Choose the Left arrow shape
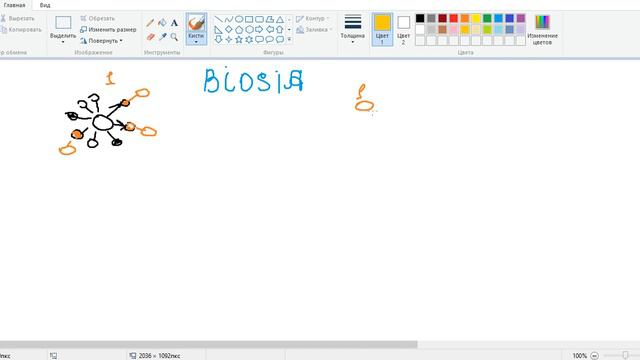This screenshot has height=360, width=640. point(269,29)
